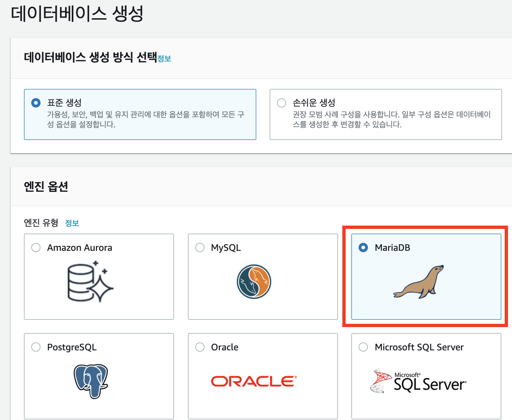
Task: Choose the MySQL engine radio button
Action: pos(200,247)
